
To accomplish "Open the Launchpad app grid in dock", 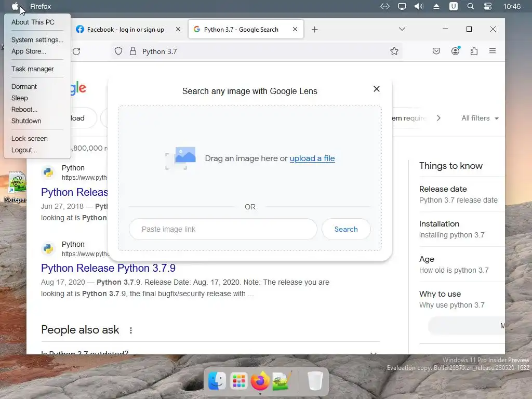I will [239, 381].
